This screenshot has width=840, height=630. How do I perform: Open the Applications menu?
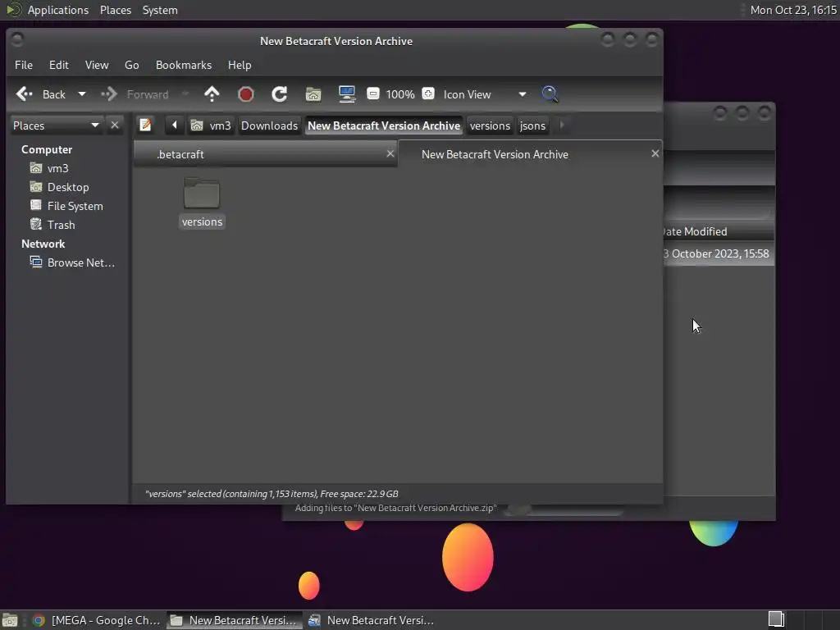coord(58,10)
